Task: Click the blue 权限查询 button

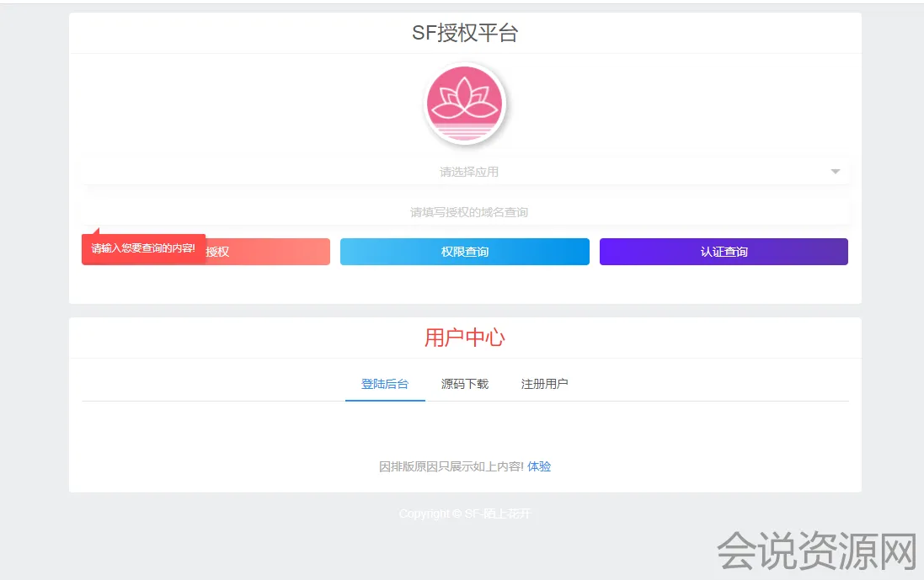Action: (x=464, y=252)
